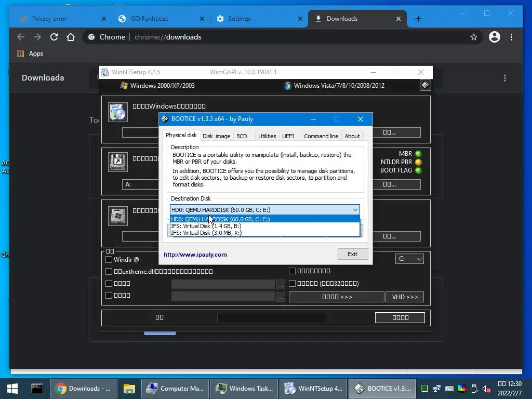Click the browse button in the boot drive row
The height and width of the screenshot is (399, 532).
pyautogui.click(x=396, y=184)
